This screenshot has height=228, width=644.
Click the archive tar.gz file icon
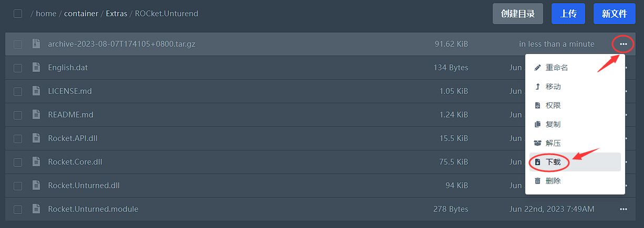[x=36, y=44]
